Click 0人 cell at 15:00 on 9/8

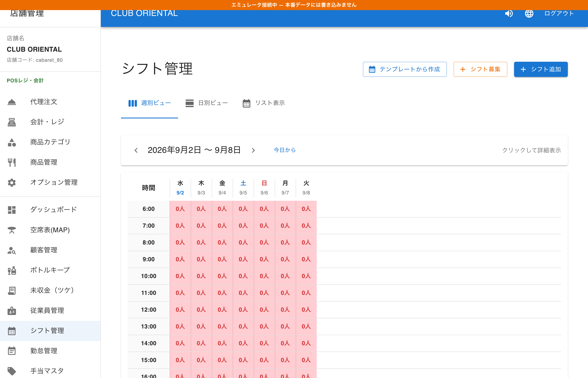(306, 360)
